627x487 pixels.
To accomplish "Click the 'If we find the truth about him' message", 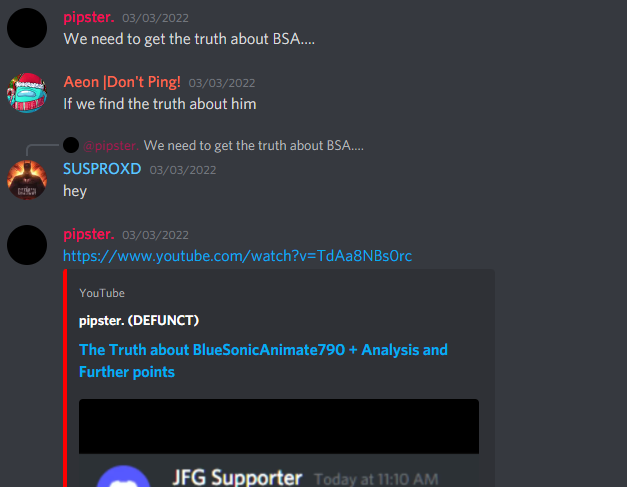I will pos(160,104).
